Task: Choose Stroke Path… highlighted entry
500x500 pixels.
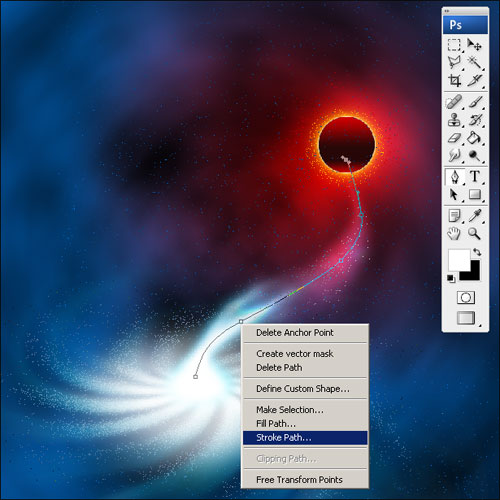Action: click(305, 438)
